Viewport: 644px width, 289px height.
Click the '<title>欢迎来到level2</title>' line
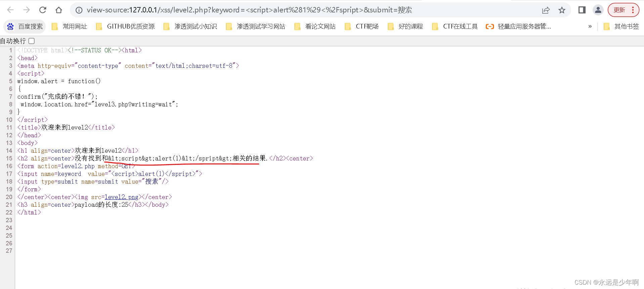66,128
